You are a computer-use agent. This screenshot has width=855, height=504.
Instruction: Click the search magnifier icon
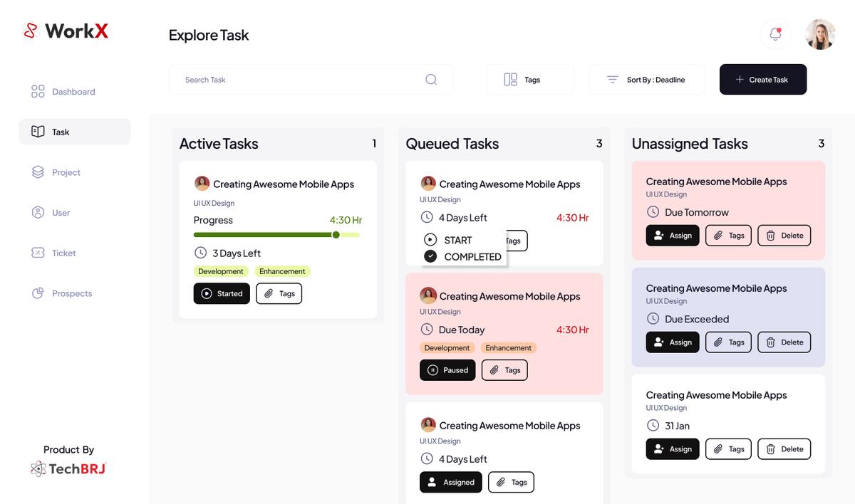[431, 80]
